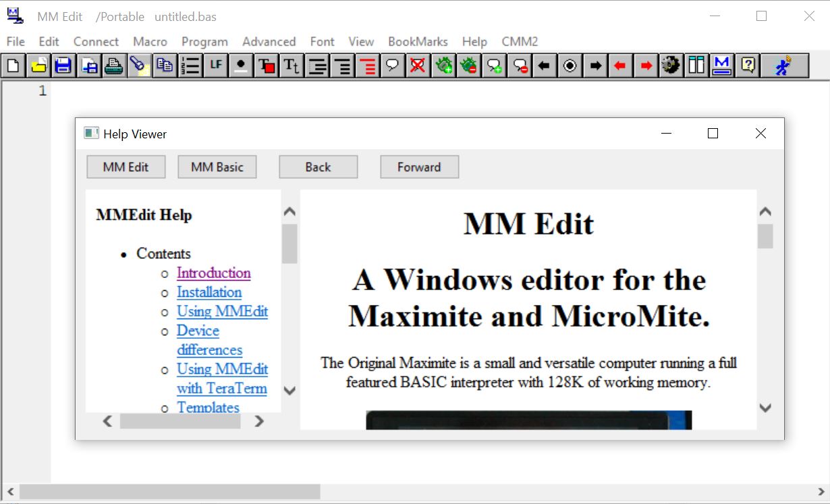The height and width of the screenshot is (504, 830).
Task: Click the red left arrow toolbar icon
Action: (620, 65)
